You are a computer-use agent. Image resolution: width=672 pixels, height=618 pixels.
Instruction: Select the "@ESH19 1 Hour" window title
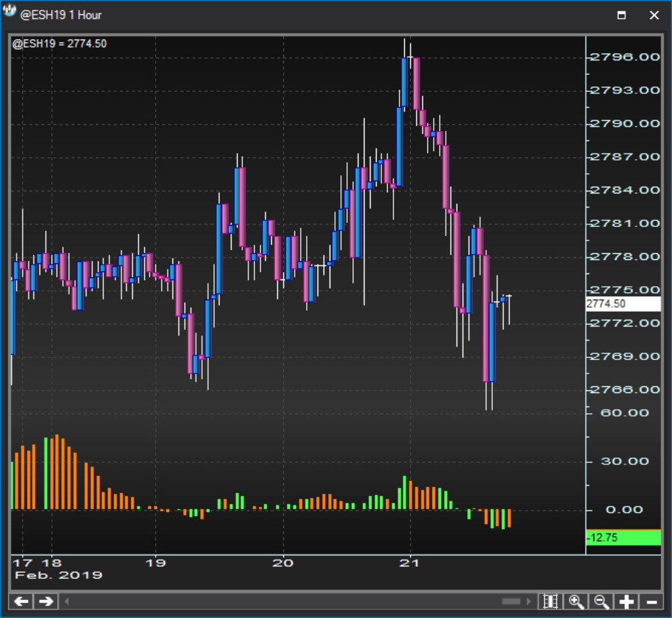[61, 15]
